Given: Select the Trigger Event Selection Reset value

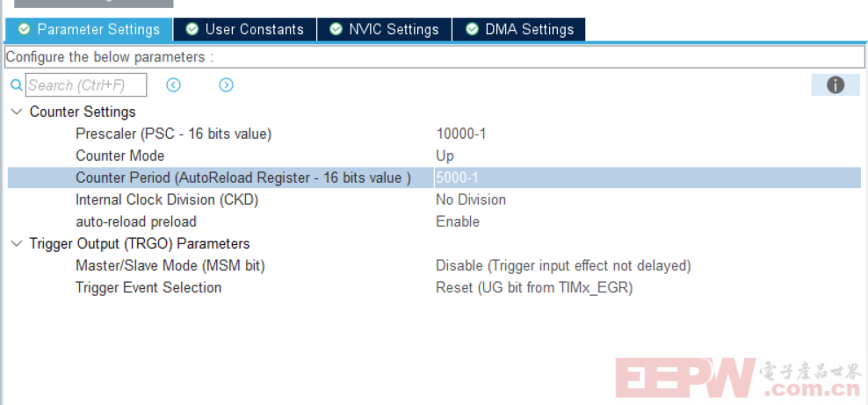Looking at the screenshot, I should point(533,287).
